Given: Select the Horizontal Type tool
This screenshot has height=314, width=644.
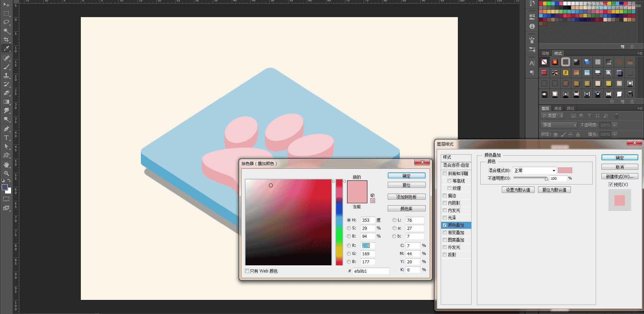Looking at the screenshot, I should point(7,137).
